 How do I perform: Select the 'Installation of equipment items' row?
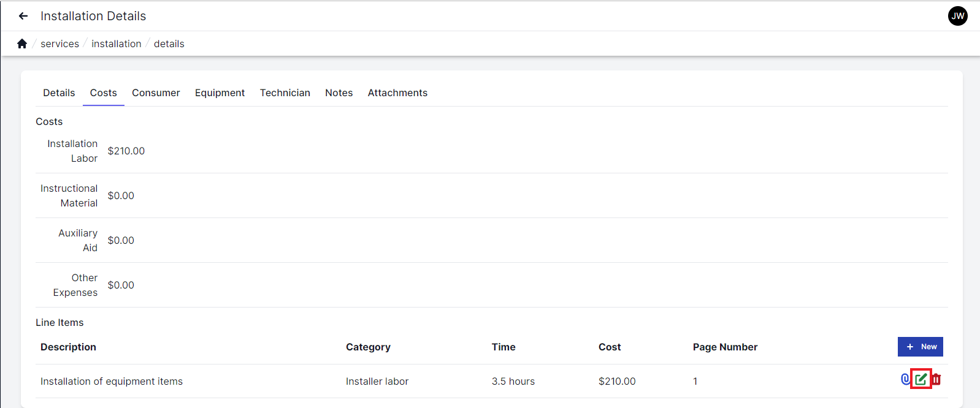[x=112, y=381]
